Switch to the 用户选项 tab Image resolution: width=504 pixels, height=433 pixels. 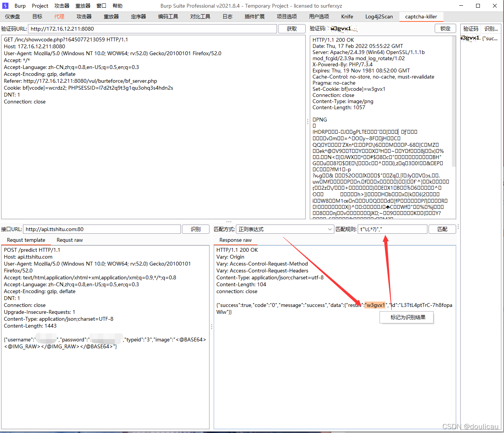point(319,16)
